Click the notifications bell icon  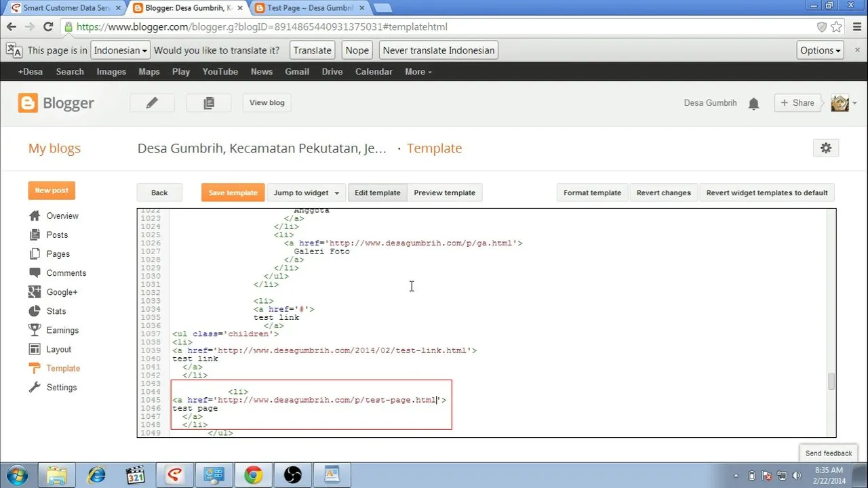tap(753, 104)
